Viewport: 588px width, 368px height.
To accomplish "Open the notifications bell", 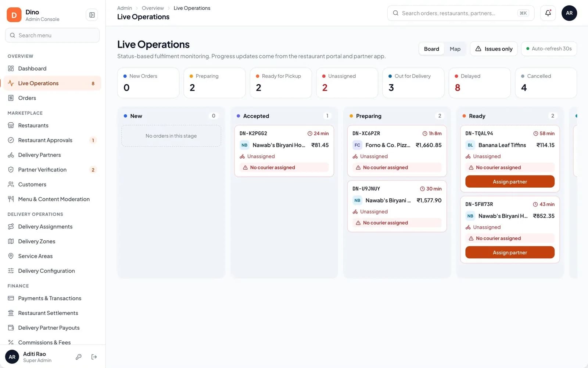I will [x=548, y=13].
